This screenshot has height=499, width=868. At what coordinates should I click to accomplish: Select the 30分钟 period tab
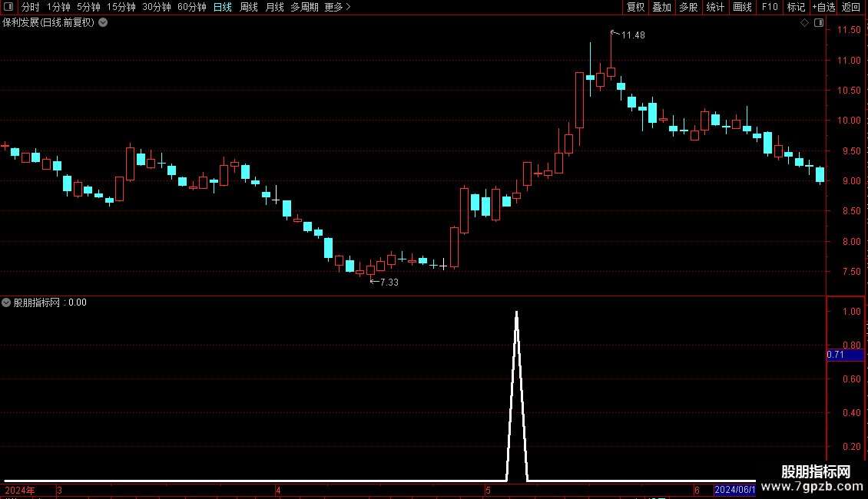pyautogui.click(x=157, y=7)
